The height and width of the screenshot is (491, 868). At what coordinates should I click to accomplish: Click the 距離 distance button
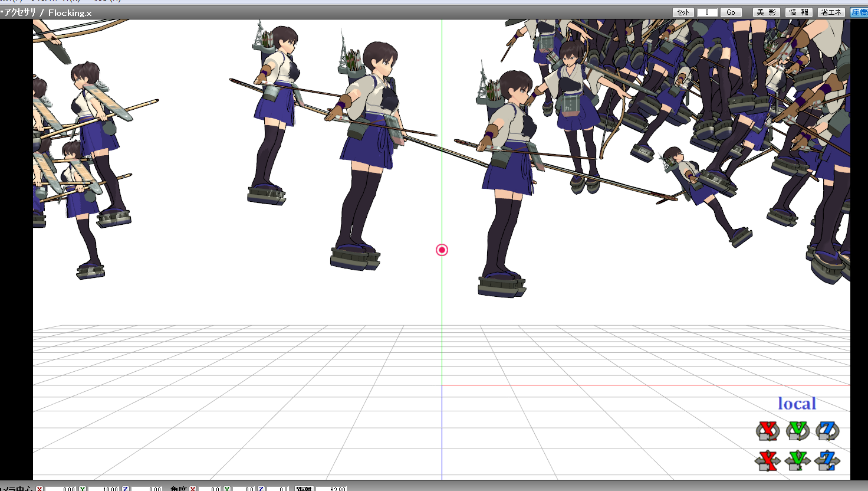point(304,489)
